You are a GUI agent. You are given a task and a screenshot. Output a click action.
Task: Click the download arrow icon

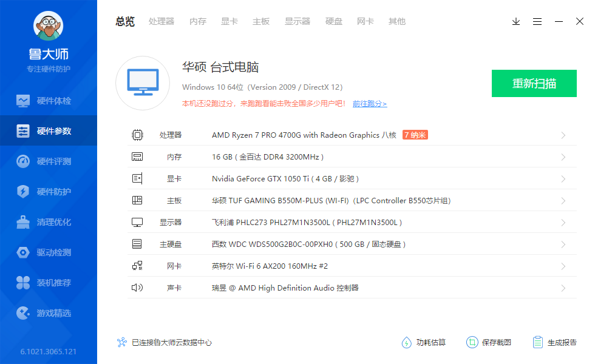(x=516, y=21)
